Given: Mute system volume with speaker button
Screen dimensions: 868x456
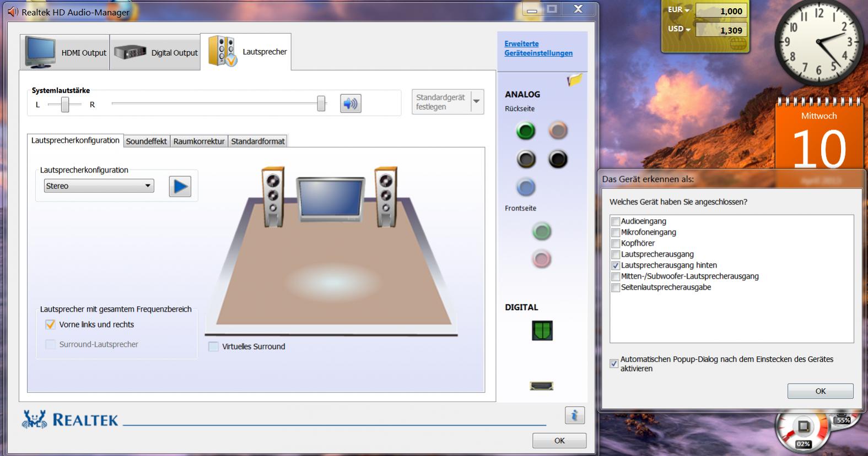Looking at the screenshot, I should coord(351,104).
